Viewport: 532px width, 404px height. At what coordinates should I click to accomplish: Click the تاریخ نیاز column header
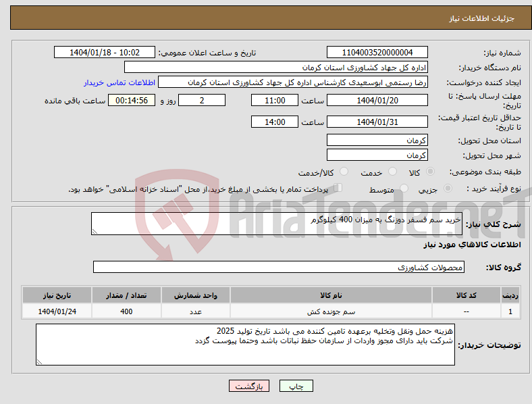(x=57, y=295)
